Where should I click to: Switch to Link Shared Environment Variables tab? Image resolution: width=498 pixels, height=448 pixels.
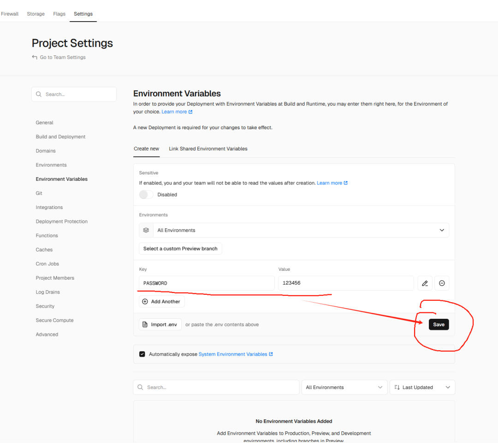pos(208,149)
